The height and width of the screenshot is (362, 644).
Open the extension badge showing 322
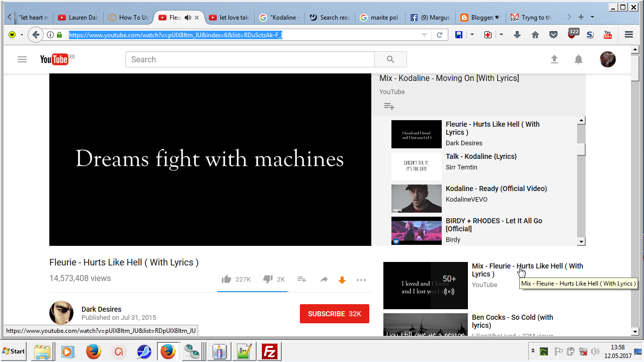tap(573, 34)
